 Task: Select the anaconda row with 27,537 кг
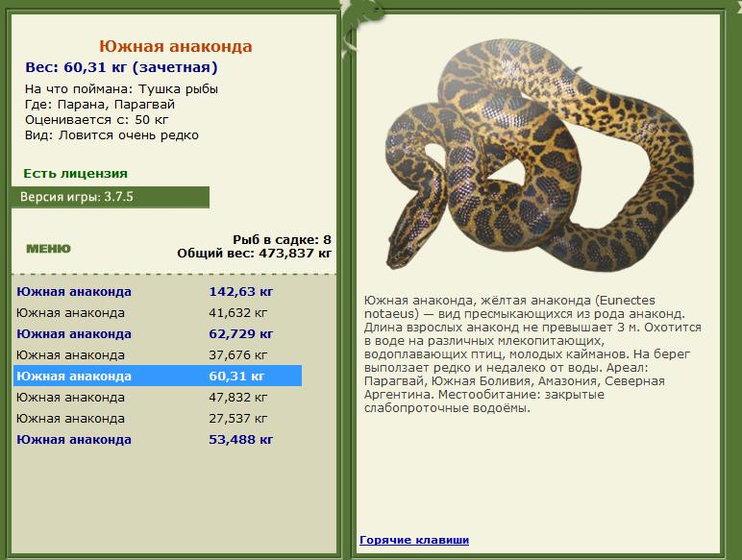pyautogui.click(x=158, y=418)
